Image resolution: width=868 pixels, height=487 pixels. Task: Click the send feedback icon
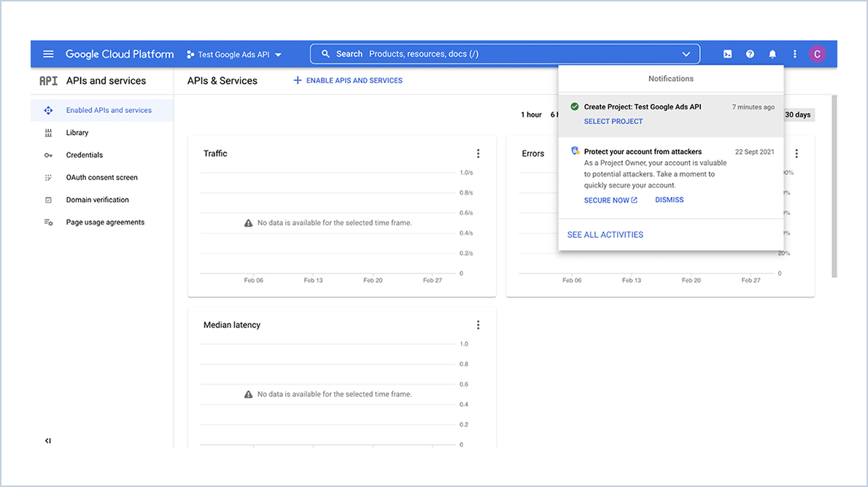coord(727,53)
